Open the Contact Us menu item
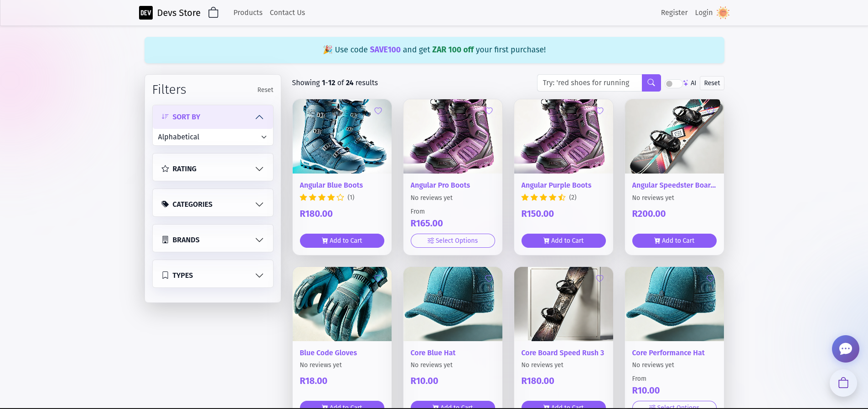Image resolution: width=868 pixels, height=409 pixels. 287,13
